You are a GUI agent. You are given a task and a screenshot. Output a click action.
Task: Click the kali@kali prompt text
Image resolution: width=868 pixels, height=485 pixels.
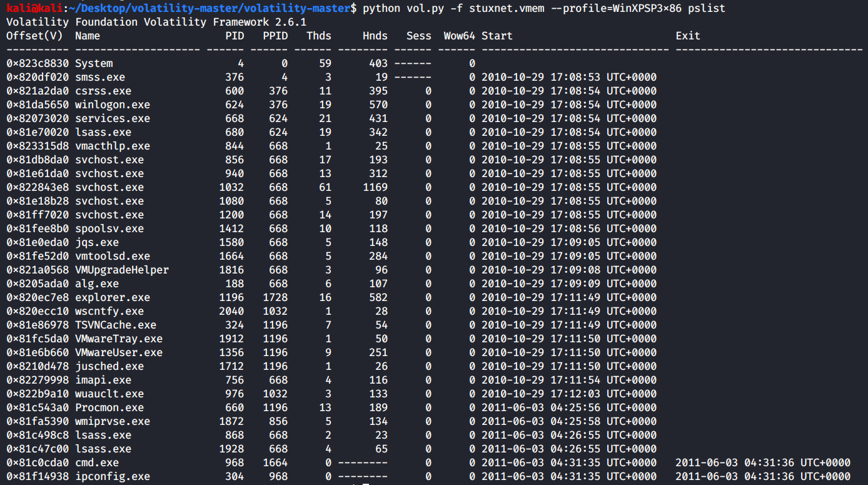coord(34,8)
